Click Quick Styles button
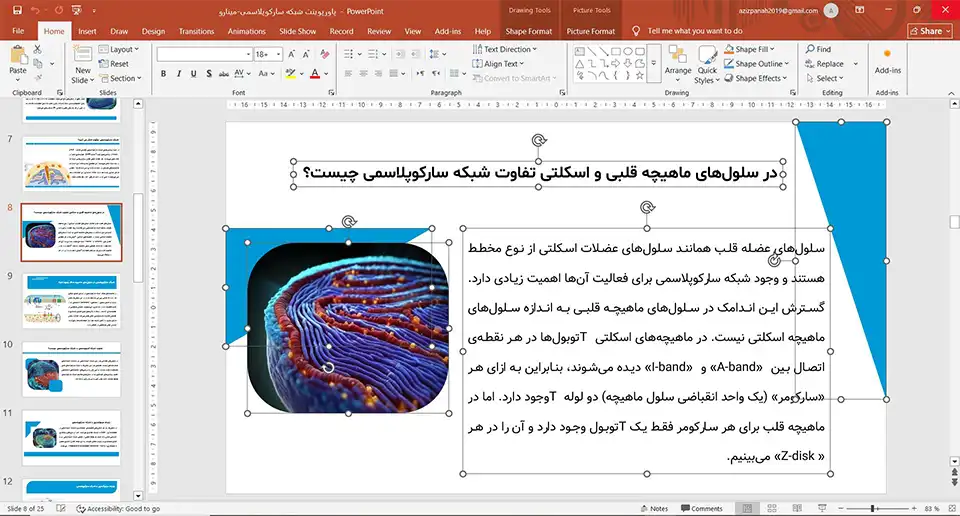Image resolution: width=960 pixels, height=516 pixels. point(707,65)
